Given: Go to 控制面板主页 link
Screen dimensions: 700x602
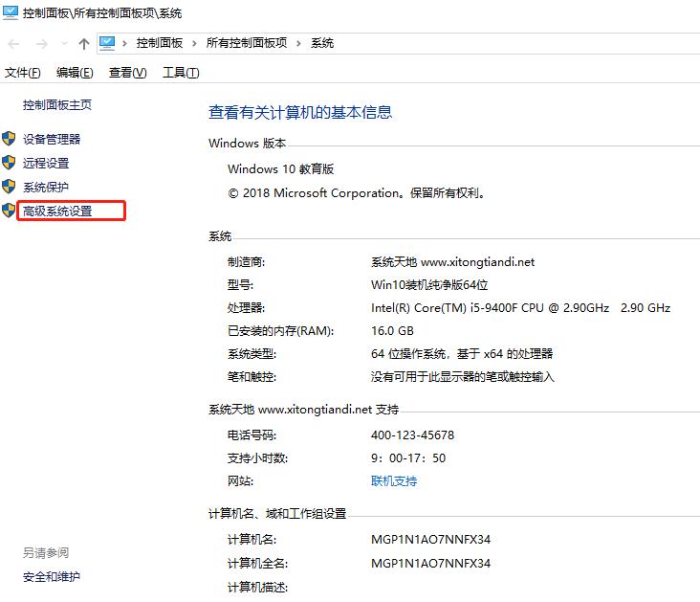Looking at the screenshot, I should tap(57, 105).
